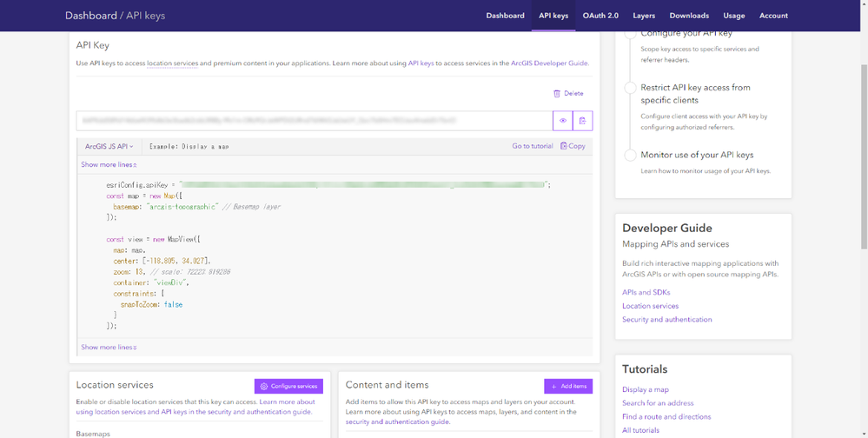
Task: Click Restrict API key access heading
Action: pyautogui.click(x=695, y=94)
